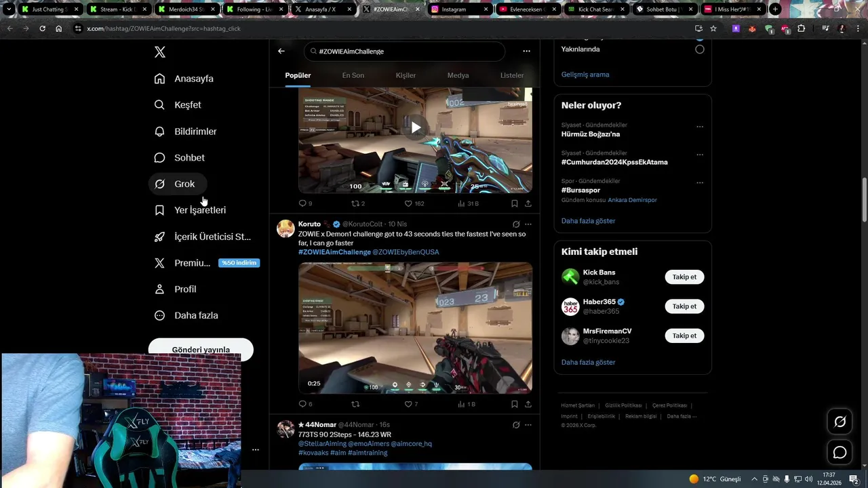Open Yer İşaretleri bookmarks

[191, 210]
